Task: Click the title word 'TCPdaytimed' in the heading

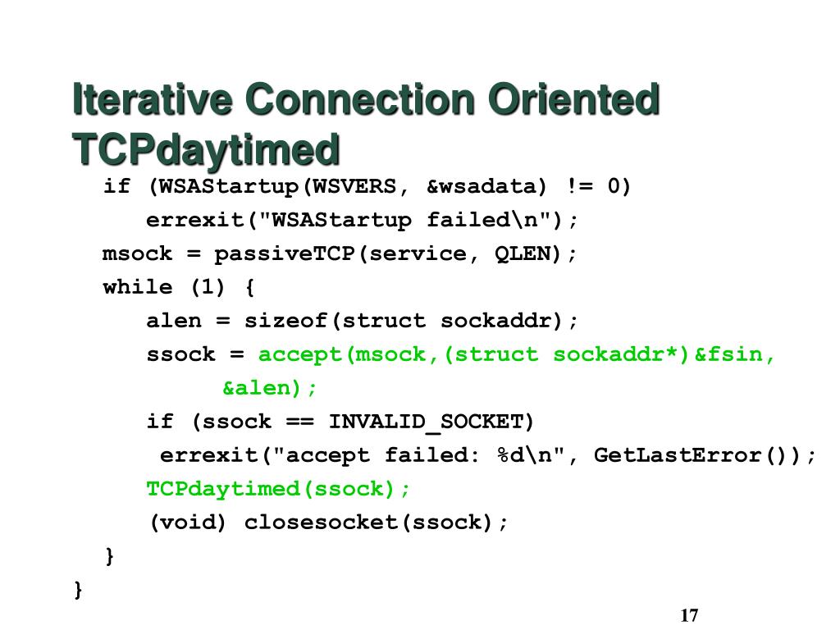Action: [x=206, y=149]
